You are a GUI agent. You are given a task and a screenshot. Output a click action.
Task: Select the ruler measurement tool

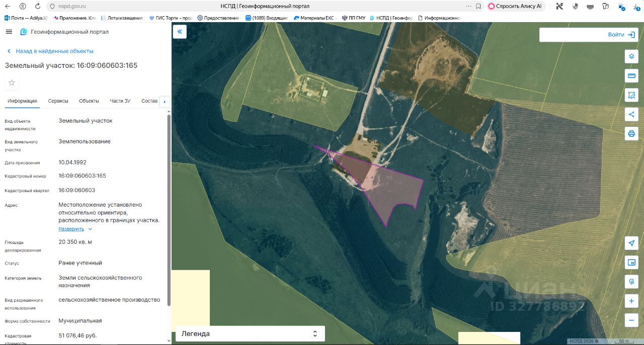click(x=631, y=75)
